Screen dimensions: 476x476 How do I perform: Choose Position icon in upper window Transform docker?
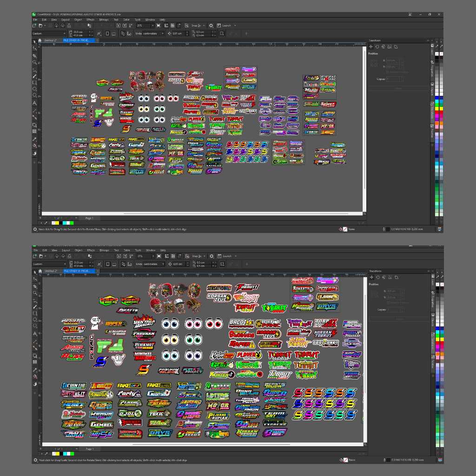pyautogui.click(x=370, y=47)
